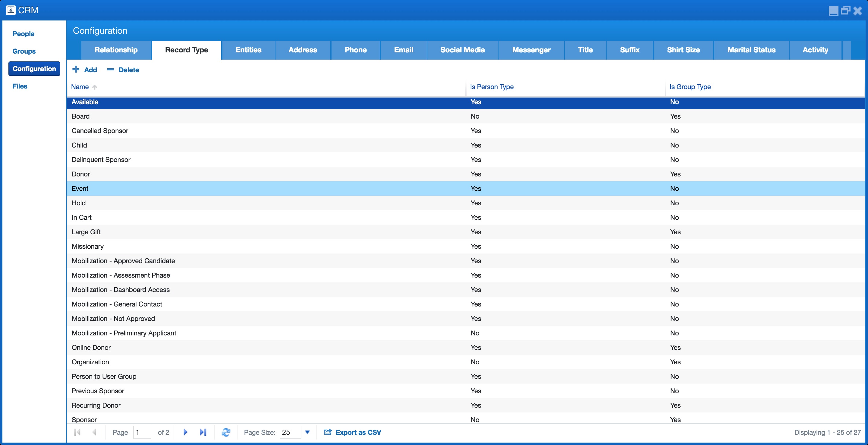Click the Is Person Type column header
The image size is (868, 445).
point(492,87)
